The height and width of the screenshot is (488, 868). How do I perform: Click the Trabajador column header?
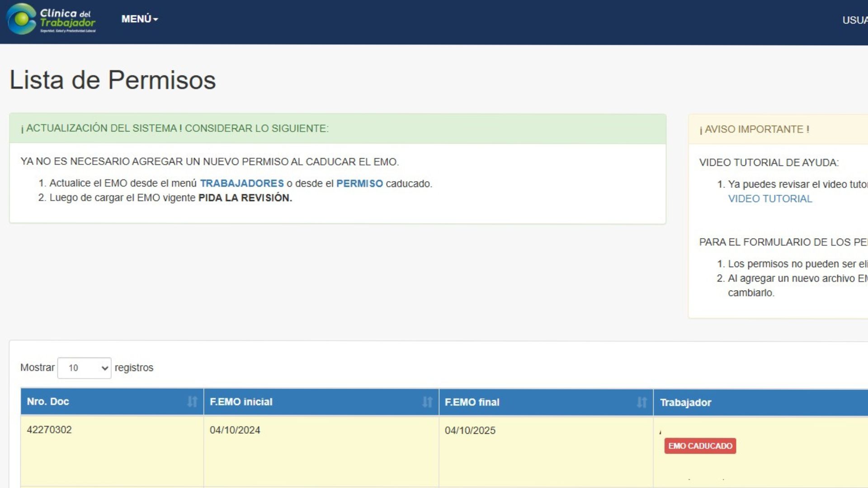(x=685, y=403)
